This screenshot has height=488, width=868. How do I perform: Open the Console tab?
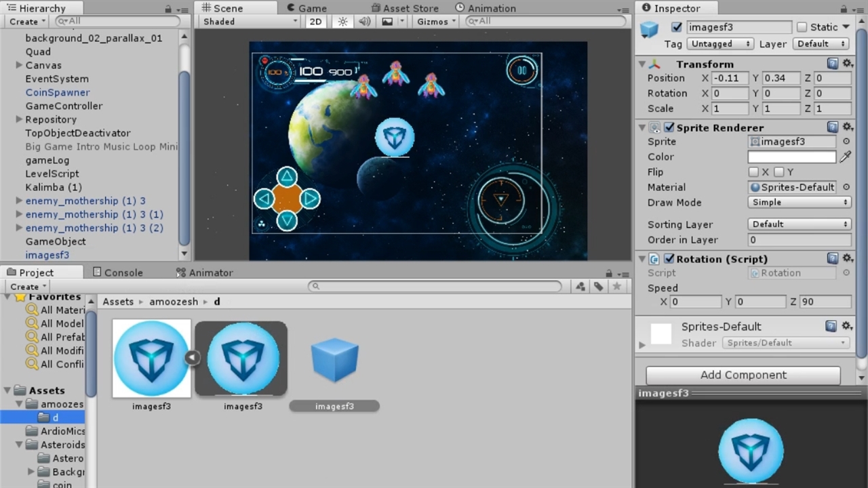pos(117,272)
